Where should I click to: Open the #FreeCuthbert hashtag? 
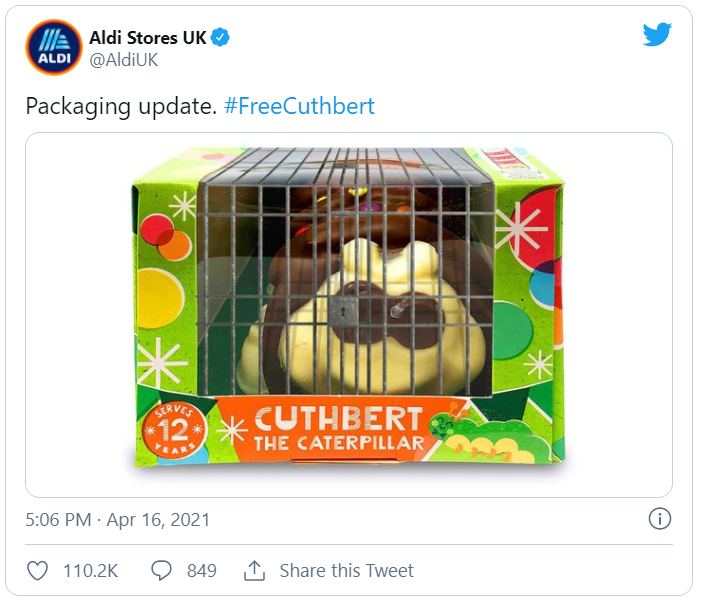click(299, 106)
